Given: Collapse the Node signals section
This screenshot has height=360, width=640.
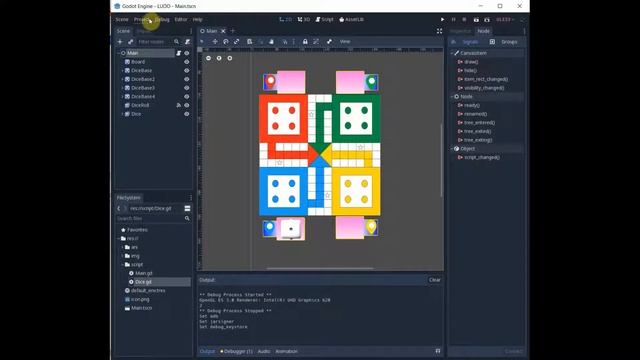Looking at the screenshot, I should coord(452,97).
